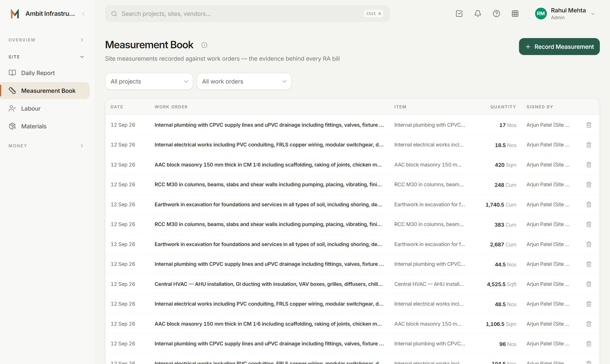Focus the search projects, sites, vendors field

coord(247,14)
